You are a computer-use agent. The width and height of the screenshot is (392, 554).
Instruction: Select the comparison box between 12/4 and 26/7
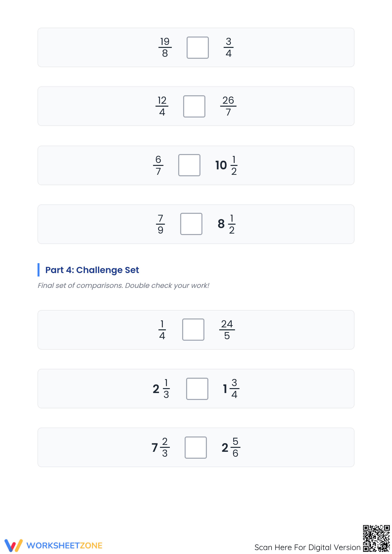(x=194, y=106)
